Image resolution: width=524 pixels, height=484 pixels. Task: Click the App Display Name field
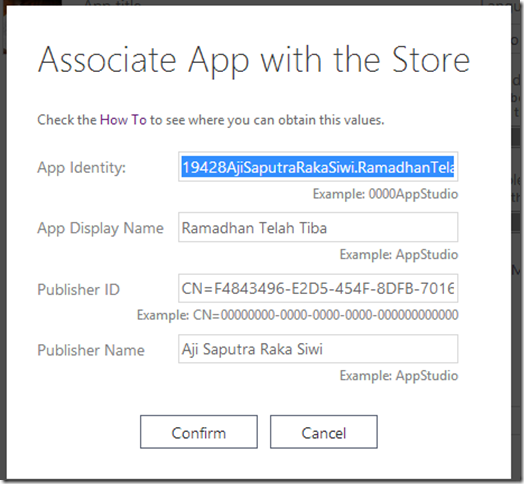(x=318, y=227)
